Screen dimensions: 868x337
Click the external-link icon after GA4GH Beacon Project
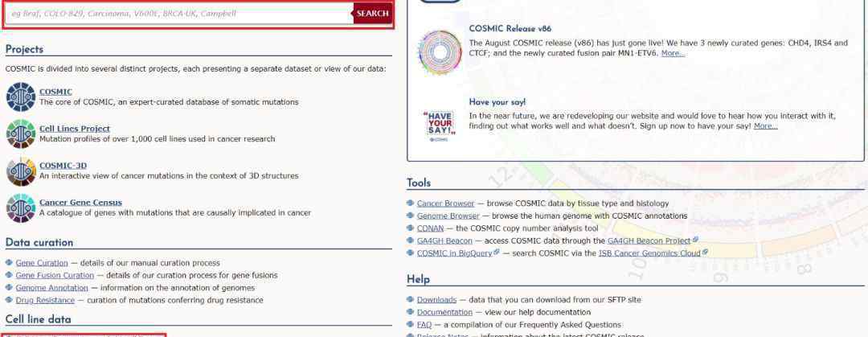695,240
